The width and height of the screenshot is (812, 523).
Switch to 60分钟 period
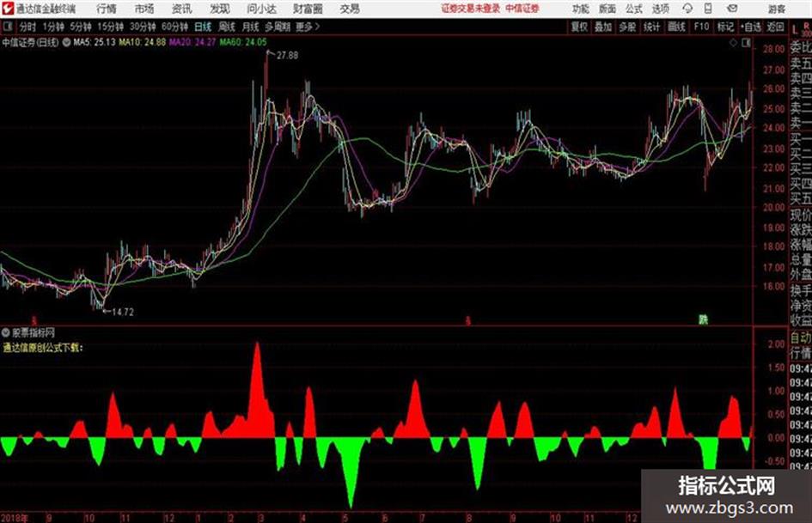click(175, 27)
